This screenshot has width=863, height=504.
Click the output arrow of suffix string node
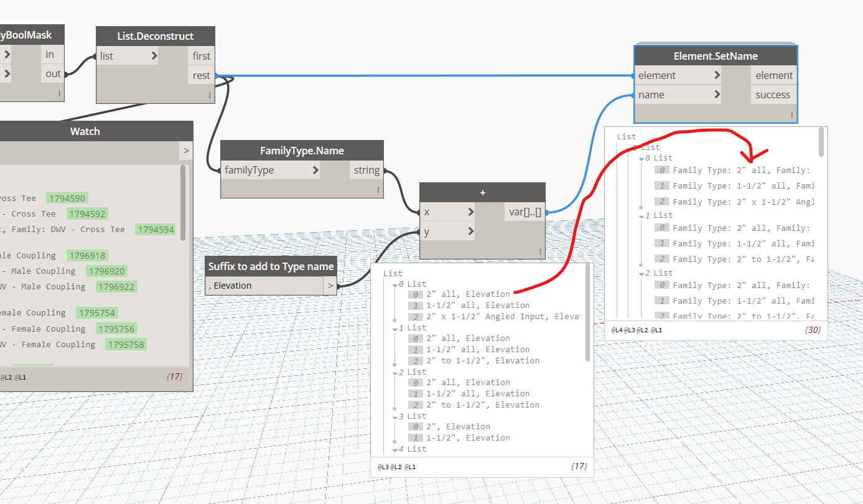pos(331,286)
